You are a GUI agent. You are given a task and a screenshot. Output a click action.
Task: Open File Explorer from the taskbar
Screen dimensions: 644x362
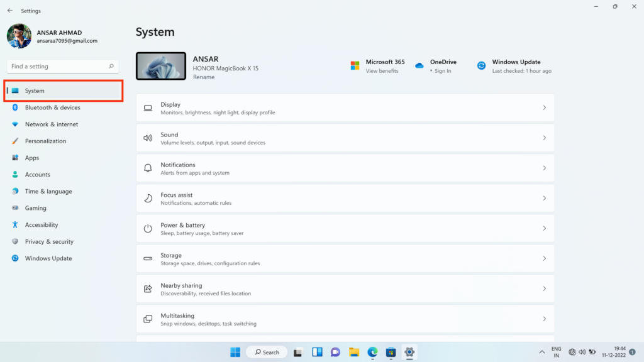pyautogui.click(x=354, y=352)
